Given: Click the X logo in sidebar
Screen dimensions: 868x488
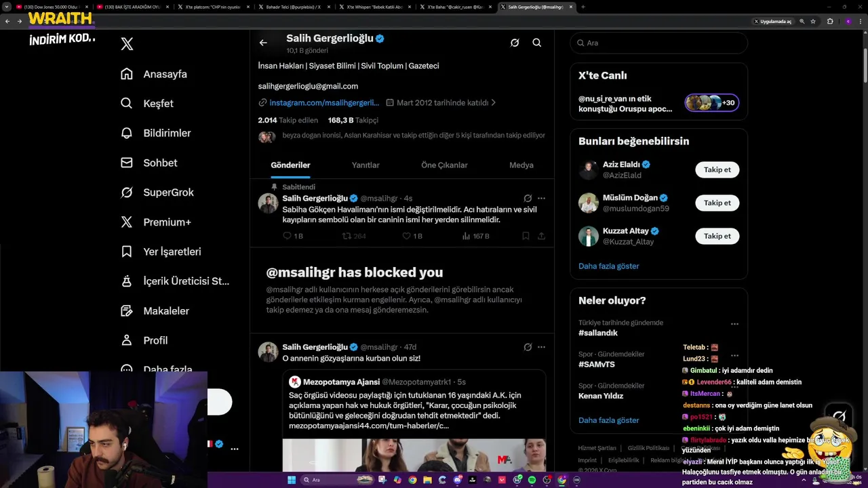Looking at the screenshot, I should point(127,44).
